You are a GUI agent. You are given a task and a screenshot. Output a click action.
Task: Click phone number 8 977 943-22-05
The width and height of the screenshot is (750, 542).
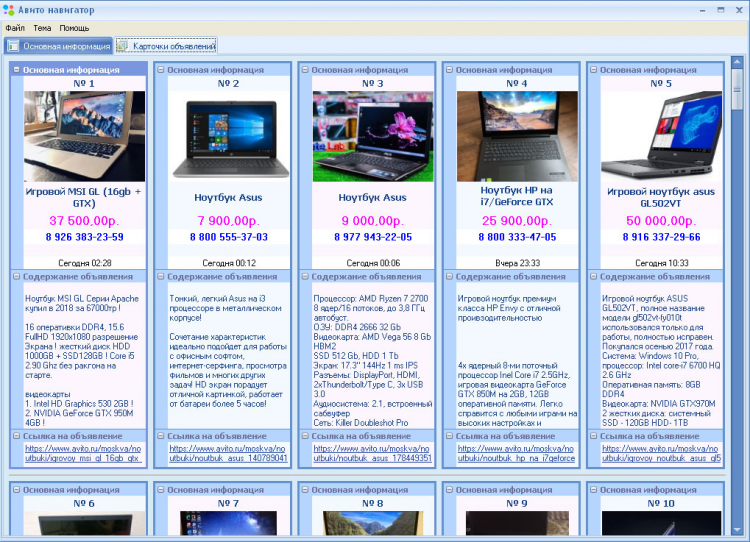tap(373, 237)
